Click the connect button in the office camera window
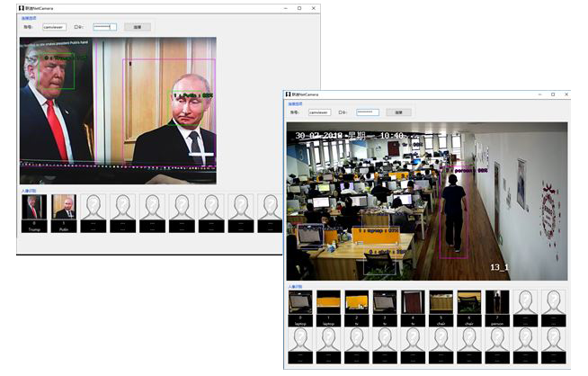588x376 pixels. pos(398,112)
